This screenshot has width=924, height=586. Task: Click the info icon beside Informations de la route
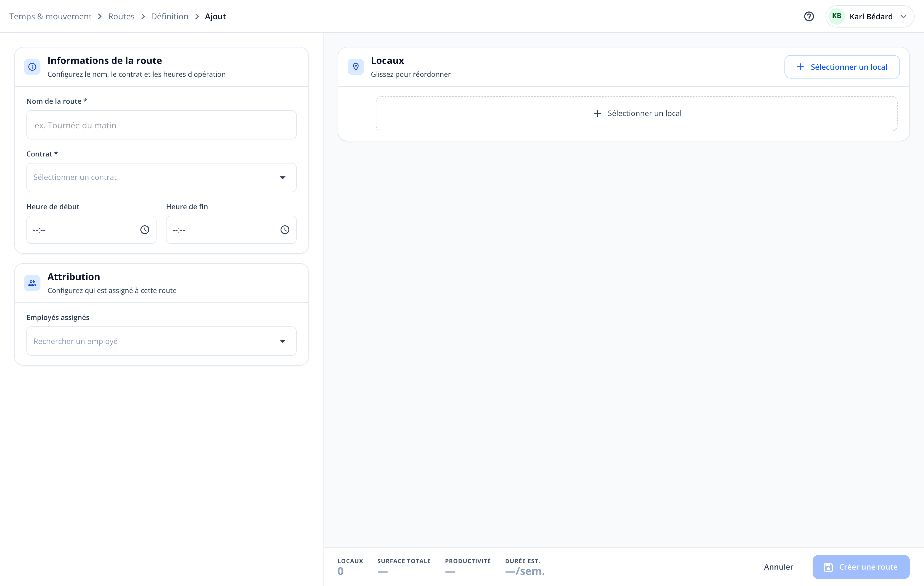pos(32,67)
